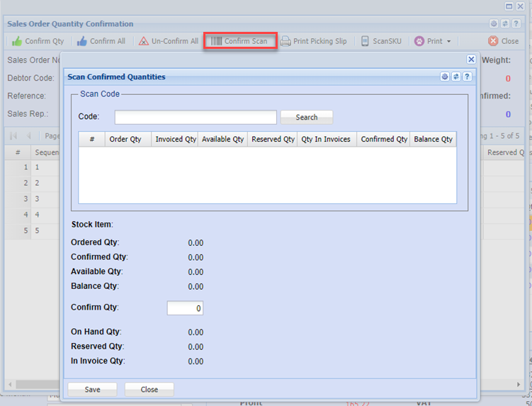The width and height of the screenshot is (532, 406).
Task: Select the Un-Confirm All warning button
Action: 168,41
